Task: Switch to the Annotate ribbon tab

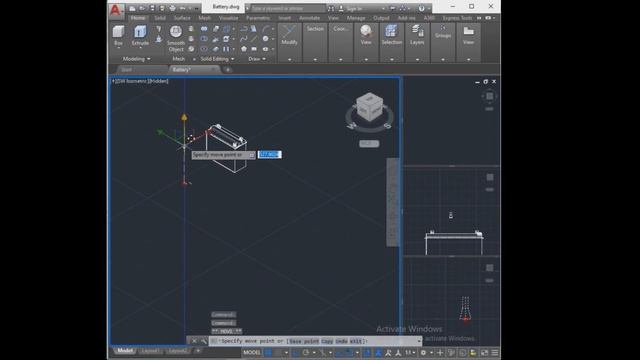Action: point(309,18)
